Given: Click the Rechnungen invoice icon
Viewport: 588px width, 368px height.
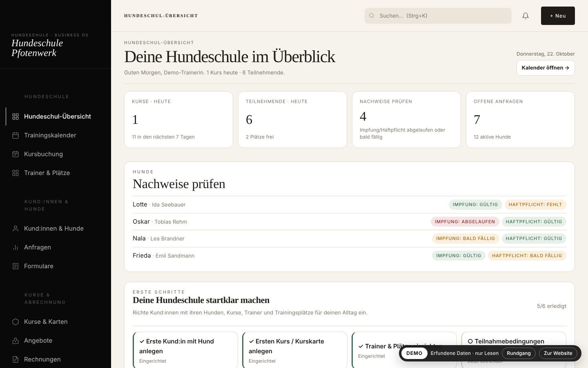Looking at the screenshot, I should tap(16, 359).
